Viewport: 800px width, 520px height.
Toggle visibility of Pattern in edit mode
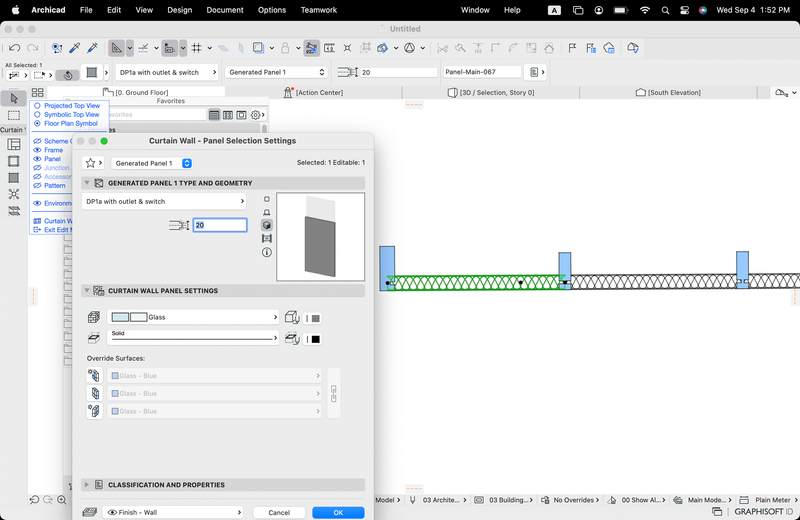37,185
